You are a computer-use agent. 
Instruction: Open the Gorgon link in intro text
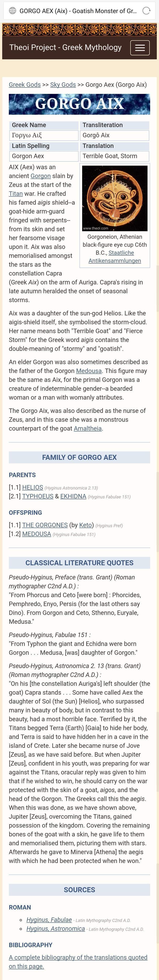pos(40,176)
